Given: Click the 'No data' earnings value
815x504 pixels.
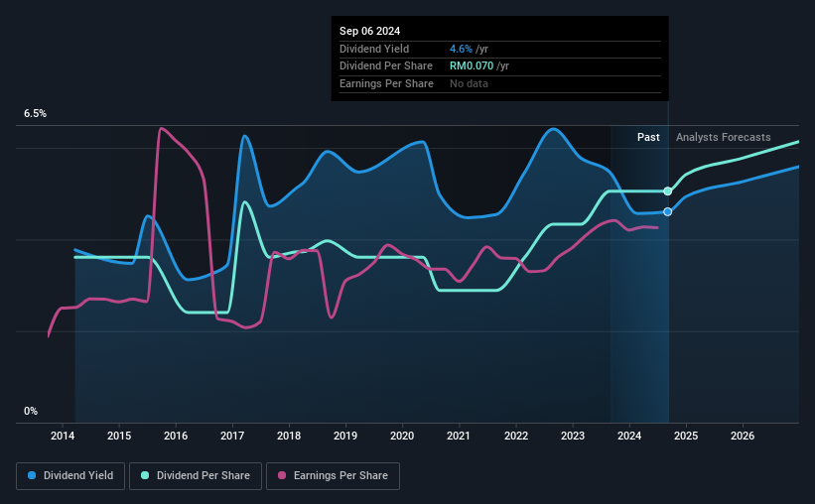Looking at the screenshot, I should pyautogui.click(x=469, y=83).
